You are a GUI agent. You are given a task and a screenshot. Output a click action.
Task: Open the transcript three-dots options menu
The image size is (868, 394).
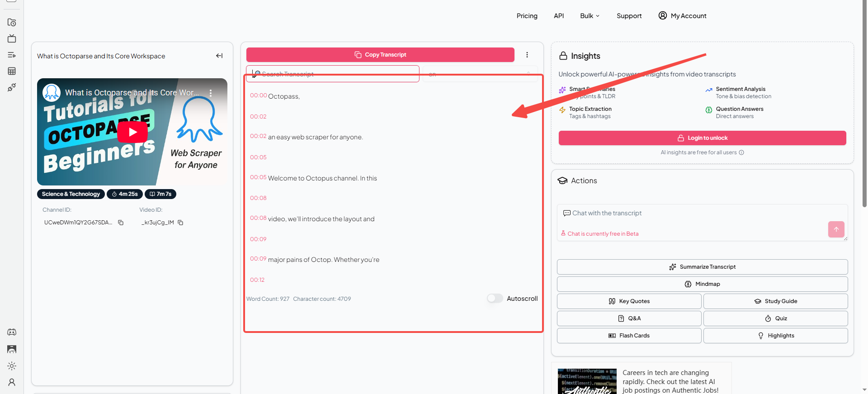527,55
